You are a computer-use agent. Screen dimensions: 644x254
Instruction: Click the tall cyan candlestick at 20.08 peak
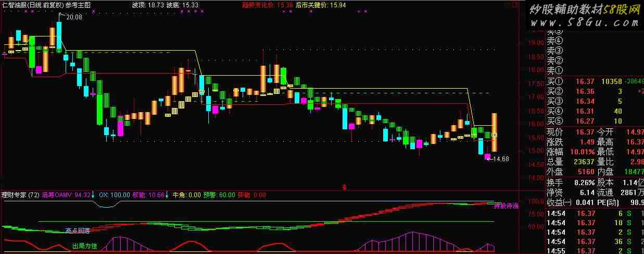click(x=59, y=34)
